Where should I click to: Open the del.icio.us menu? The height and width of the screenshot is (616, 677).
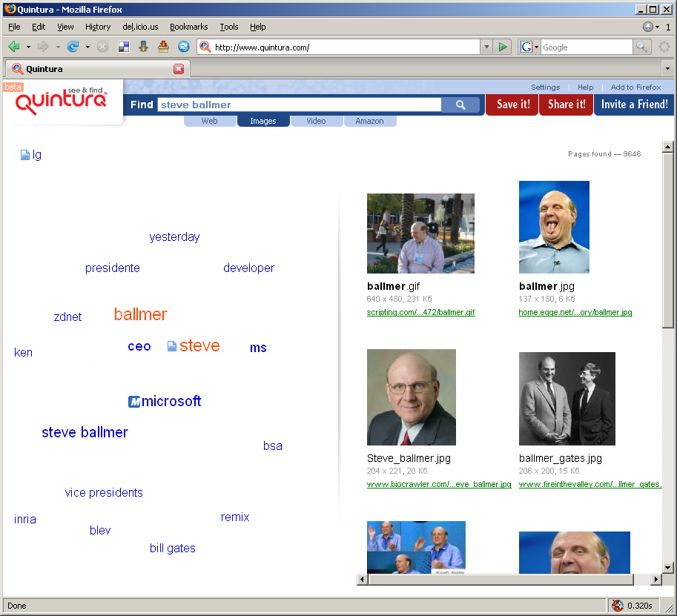(140, 27)
